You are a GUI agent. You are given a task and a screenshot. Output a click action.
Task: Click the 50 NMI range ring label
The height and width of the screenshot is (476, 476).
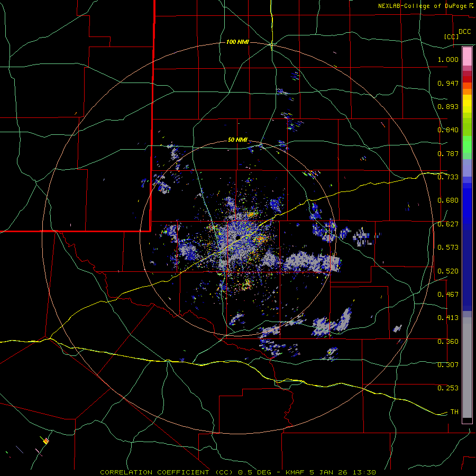(x=237, y=140)
